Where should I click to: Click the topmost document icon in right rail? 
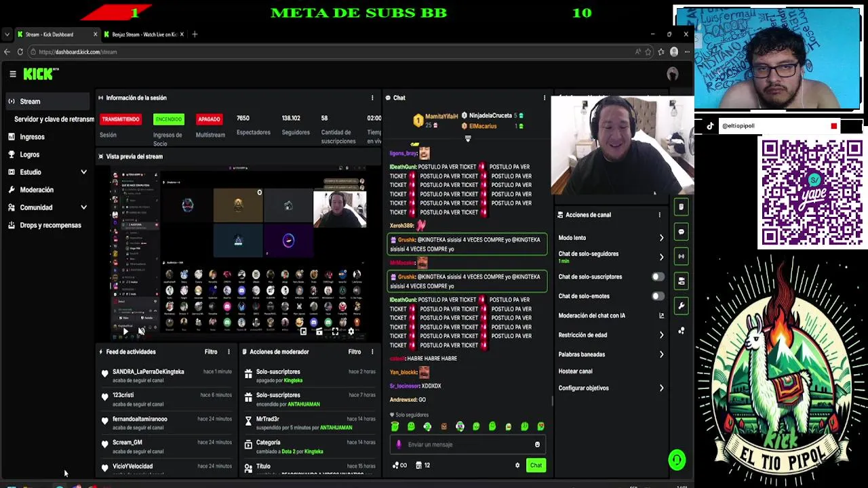click(x=682, y=207)
